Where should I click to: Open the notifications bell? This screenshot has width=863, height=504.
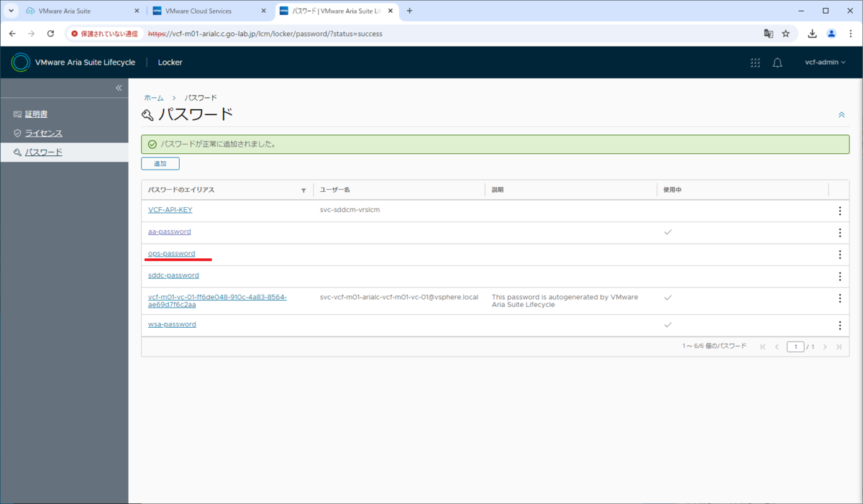pyautogui.click(x=777, y=63)
